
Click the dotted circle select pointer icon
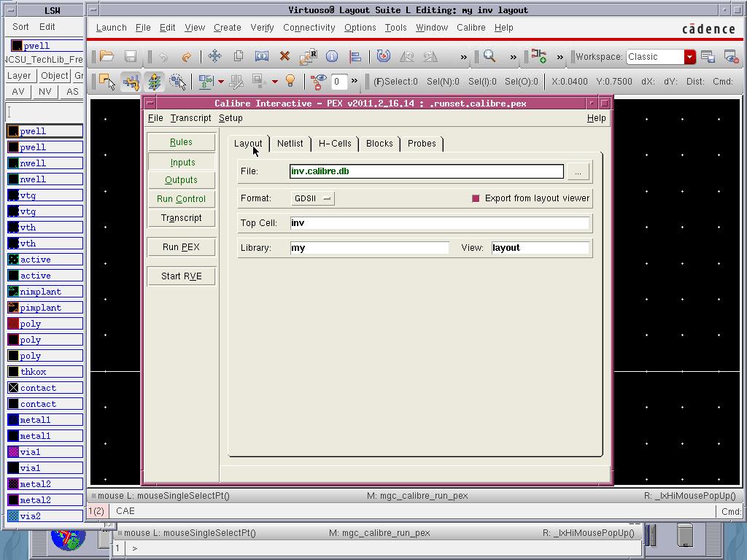[x=178, y=82]
